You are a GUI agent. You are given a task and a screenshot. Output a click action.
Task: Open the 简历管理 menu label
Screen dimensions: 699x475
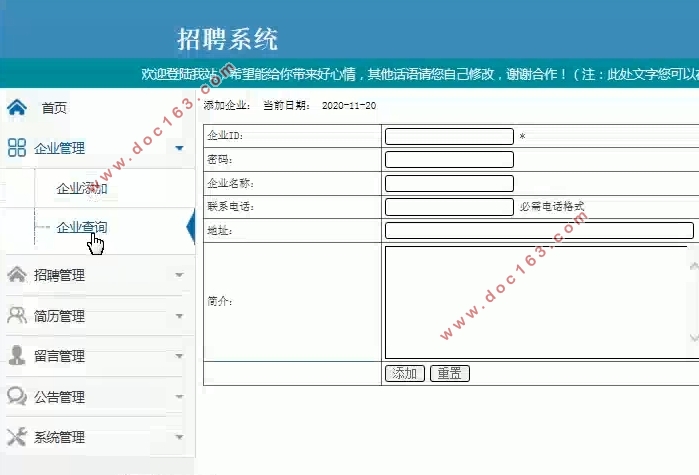(x=59, y=316)
